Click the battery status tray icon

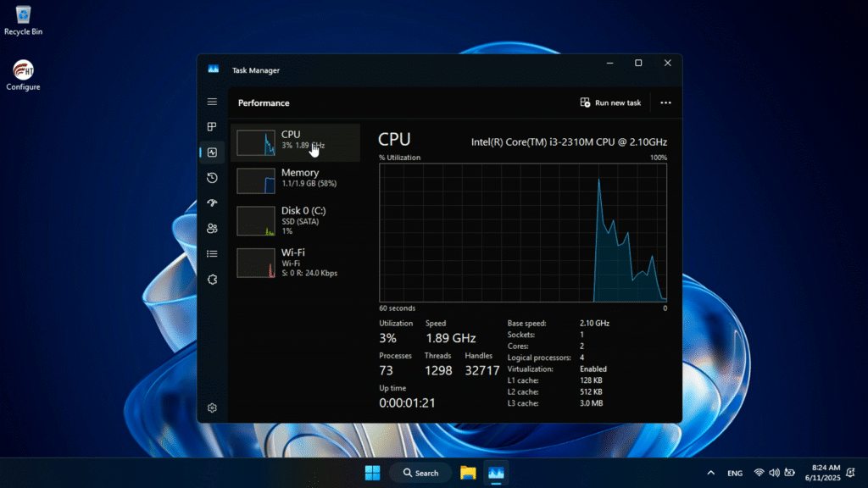[x=789, y=473]
